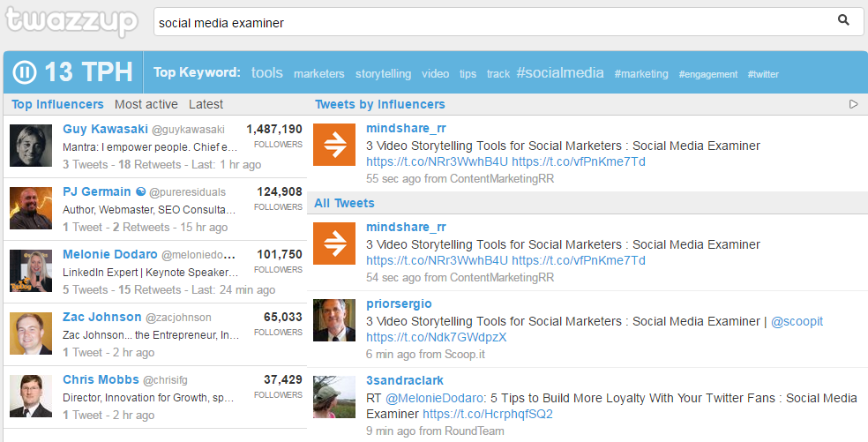Viewport: 868px width, 442px height.
Task: Open the PJ Germain name link
Action: [97, 191]
